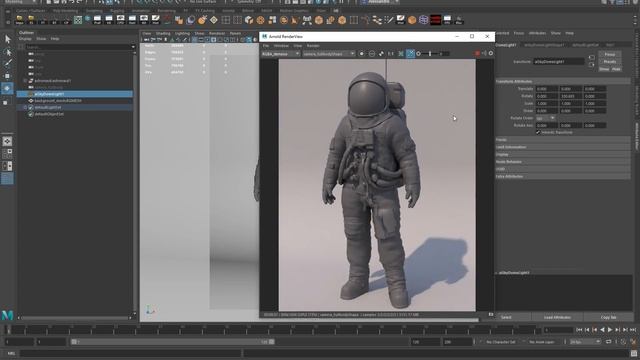Open the Focus menu in Attribute Editor
The image size is (640, 360).
[519, 33]
